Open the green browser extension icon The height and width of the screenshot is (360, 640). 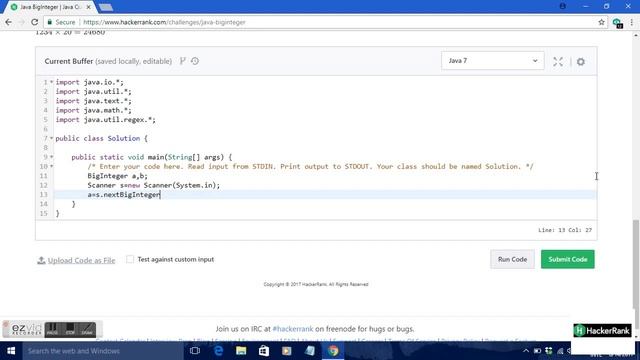click(x=617, y=23)
